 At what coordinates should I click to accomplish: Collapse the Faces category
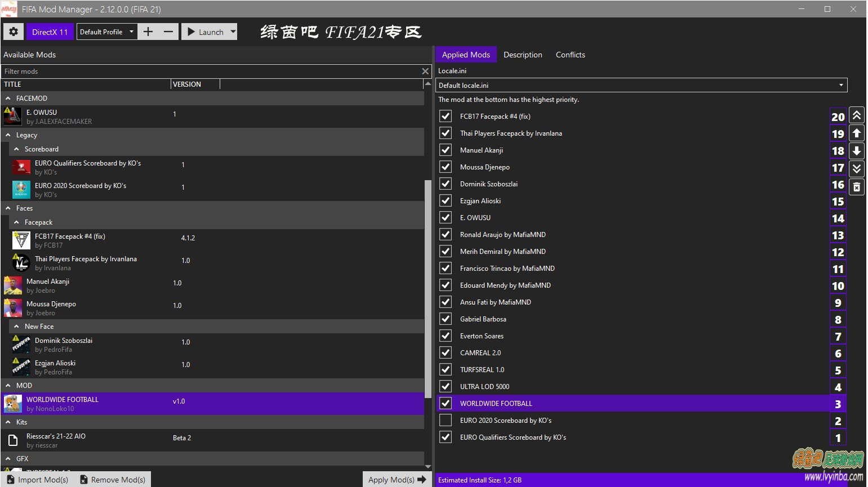[8, 208]
